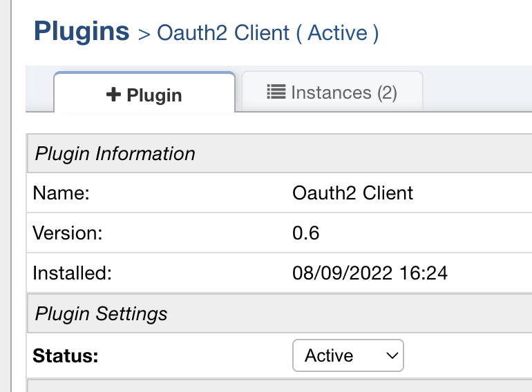Select the Plugin Settings section header
This screenshot has width=532, height=392.
tap(102, 314)
